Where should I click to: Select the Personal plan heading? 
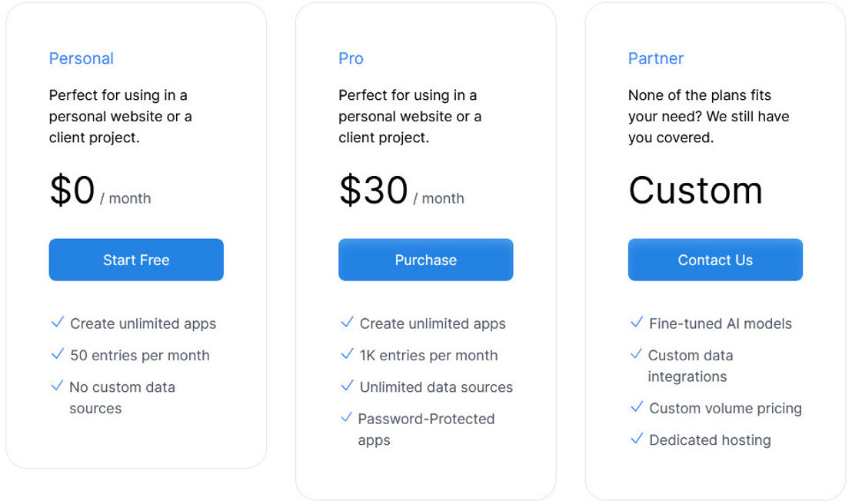pyautogui.click(x=82, y=58)
